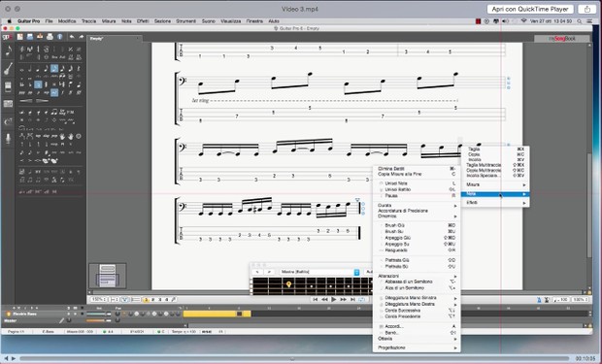Click the GP logo icon at top left
The height and width of the screenshot is (364, 602).
point(7,37)
